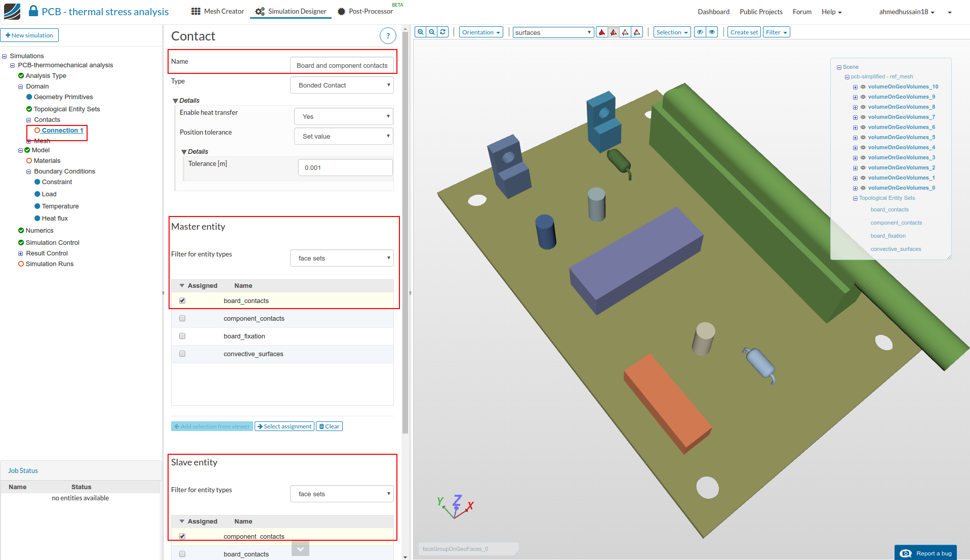The height and width of the screenshot is (560, 970).
Task: Open the Orientation dropdown
Action: click(481, 32)
